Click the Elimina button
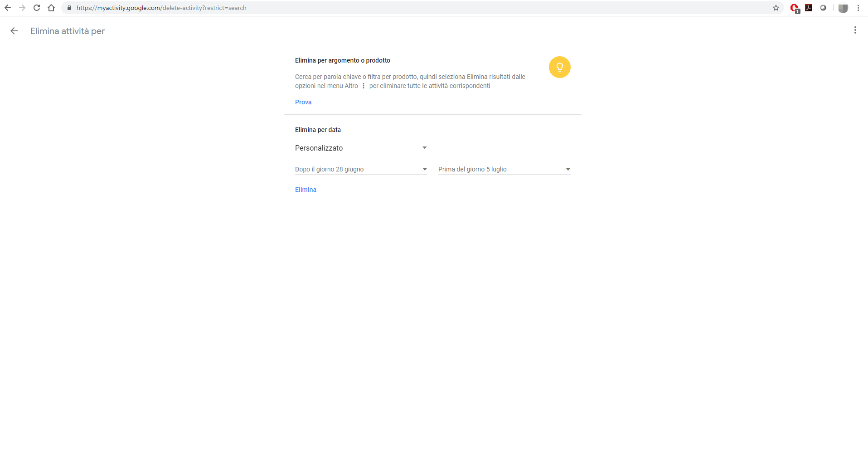The image size is (868, 474). [305, 190]
